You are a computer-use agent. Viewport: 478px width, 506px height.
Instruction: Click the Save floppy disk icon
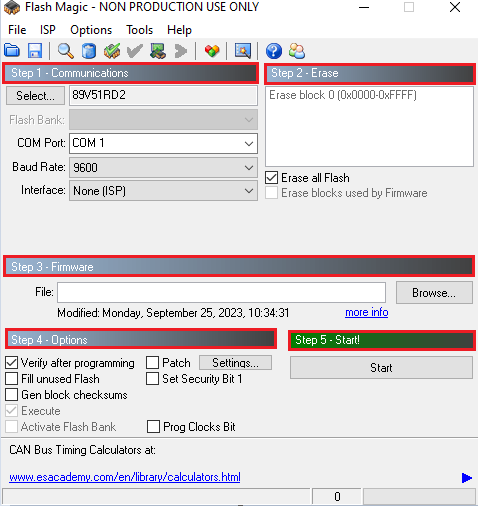[x=35, y=51]
